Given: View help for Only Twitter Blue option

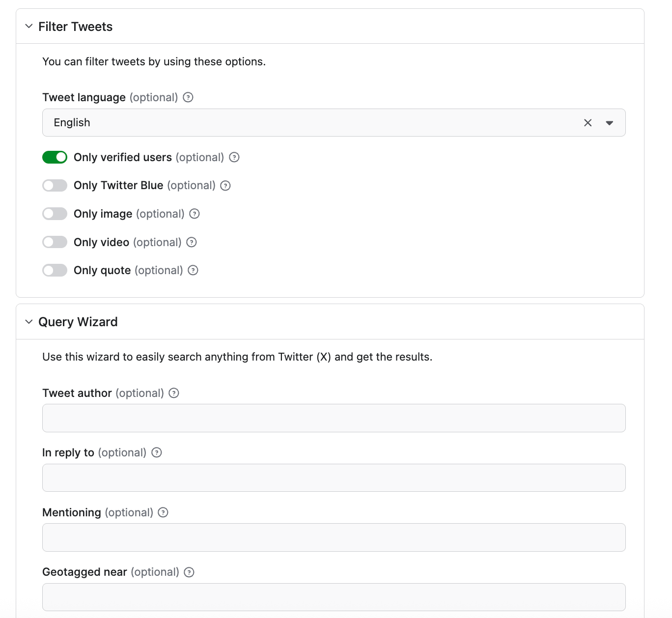Looking at the screenshot, I should click(x=225, y=186).
